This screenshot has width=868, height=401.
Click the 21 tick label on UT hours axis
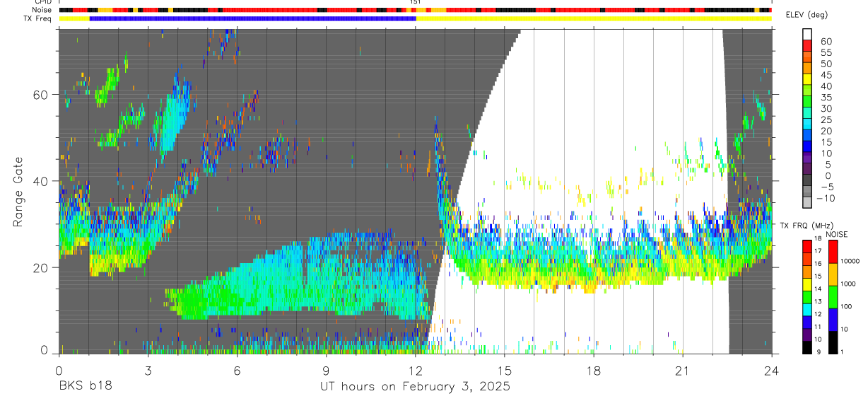(x=682, y=371)
